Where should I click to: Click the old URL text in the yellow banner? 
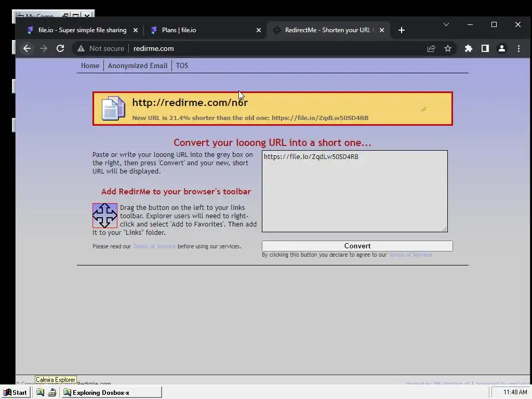(x=320, y=118)
